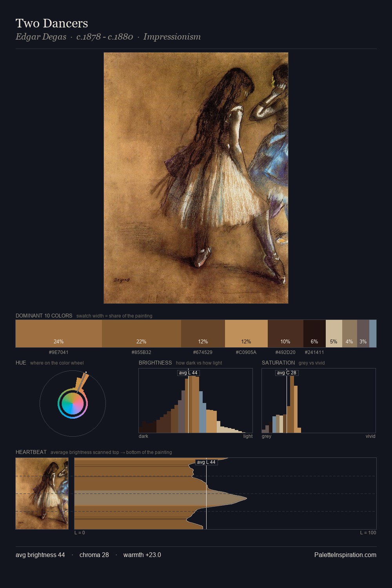Click the avg brightness 44 footer stat

tap(40, 555)
